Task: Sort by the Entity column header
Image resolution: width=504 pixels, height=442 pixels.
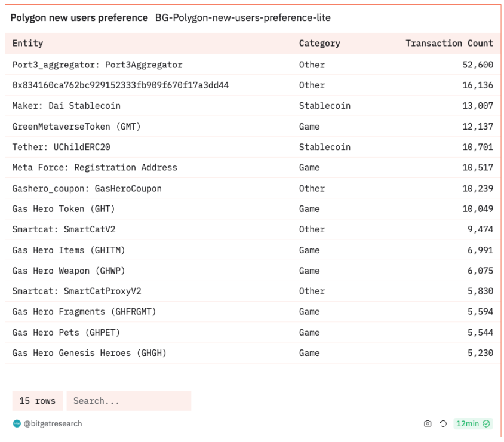Action: pos(27,43)
